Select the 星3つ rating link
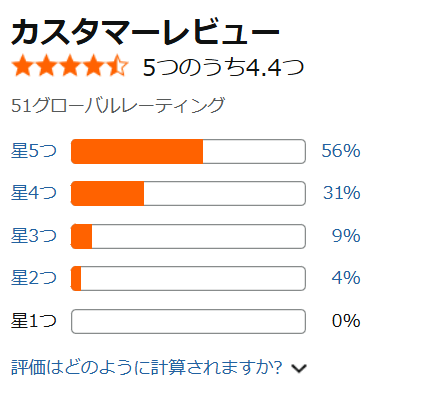Screen dimensions: 421x407 (34, 236)
